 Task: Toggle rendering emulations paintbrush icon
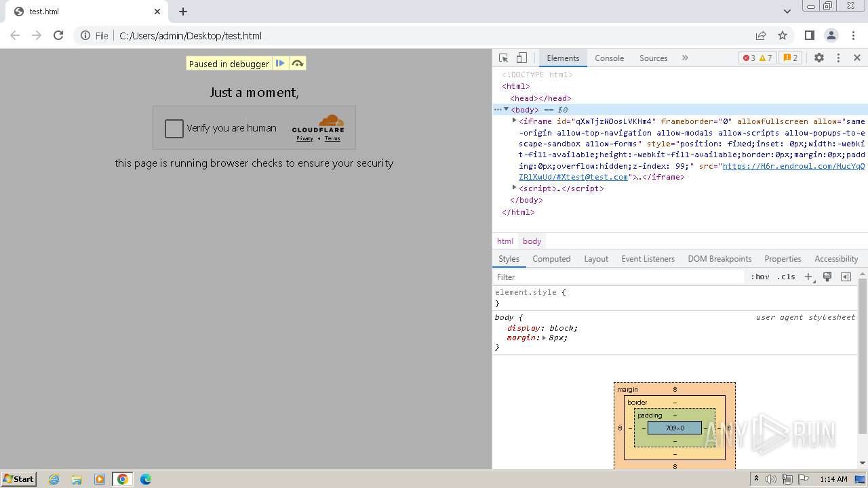(827, 277)
